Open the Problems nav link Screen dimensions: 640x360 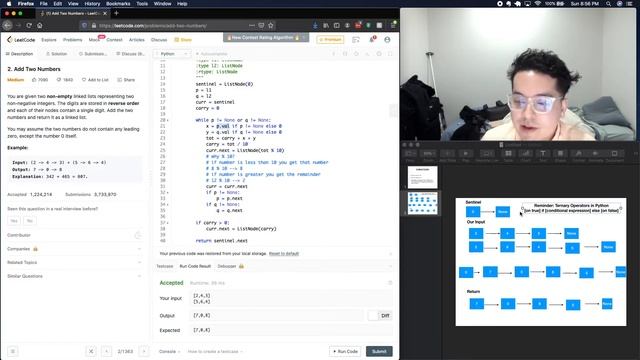[72, 40]
